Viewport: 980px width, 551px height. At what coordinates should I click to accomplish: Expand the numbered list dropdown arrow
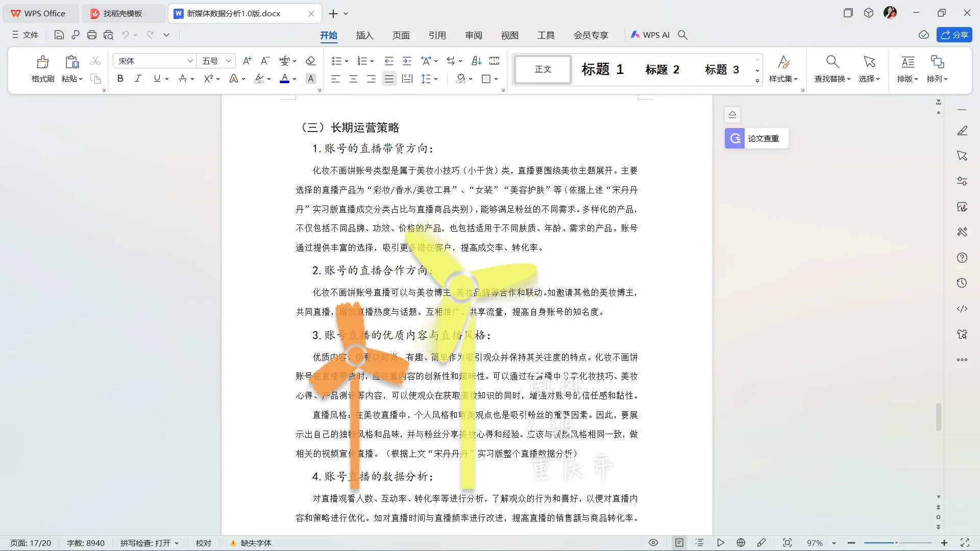tap(372, 61)
